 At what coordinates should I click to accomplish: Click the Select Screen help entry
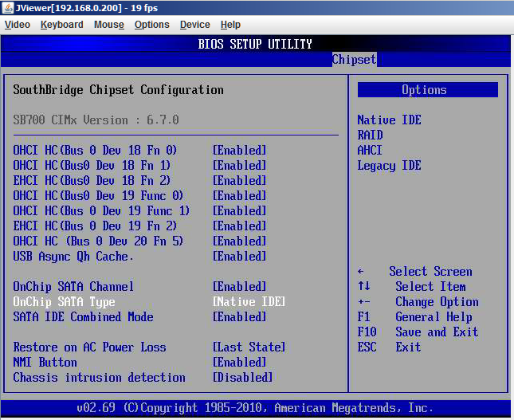(x=431, y=272)
